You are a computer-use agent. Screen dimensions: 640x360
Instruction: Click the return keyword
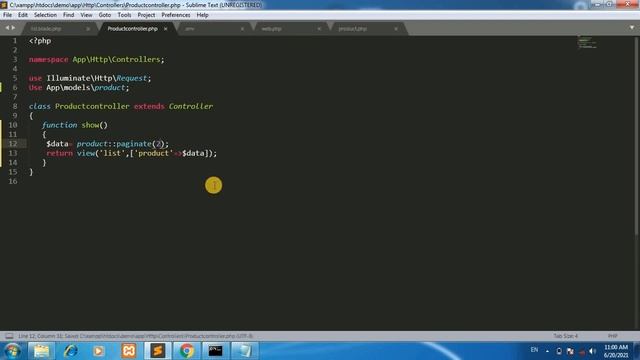(59, 153)
